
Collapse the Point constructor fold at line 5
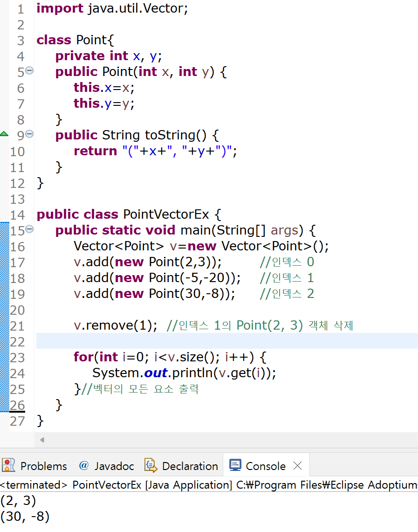[x=29, y=70]
